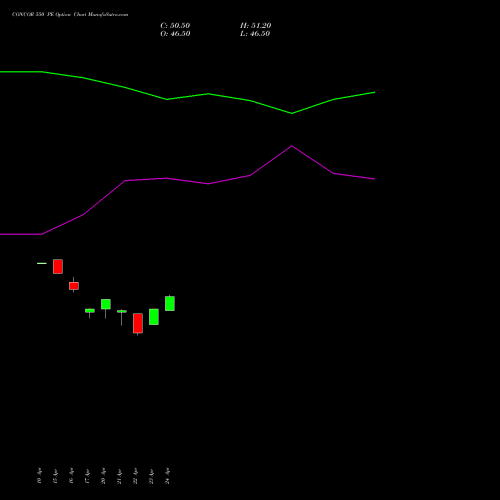500x500 pixels.
Task: Click the high value H: 51.20
Action: [256, 26]
